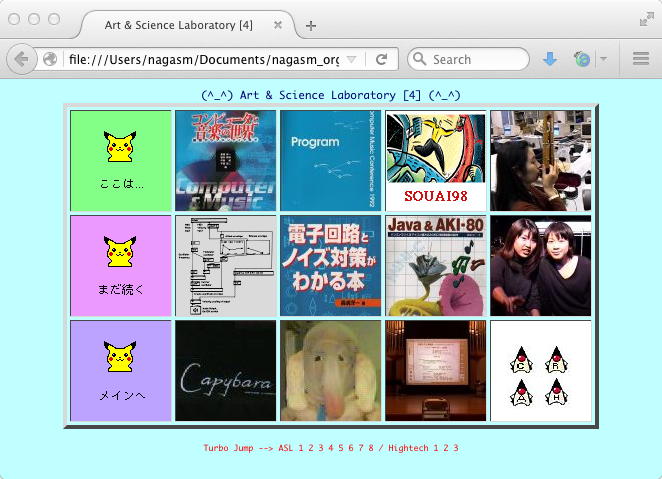The height and width of the screenshot is (479, 662).
Task: Open the four Duke mascots thumbnail
Action: coord(540,371)
